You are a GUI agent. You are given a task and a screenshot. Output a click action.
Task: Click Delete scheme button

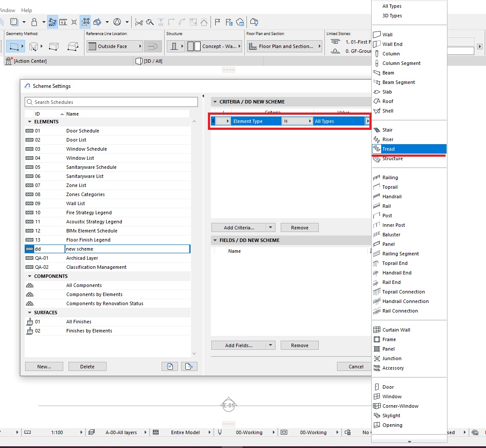coord(87,367)
